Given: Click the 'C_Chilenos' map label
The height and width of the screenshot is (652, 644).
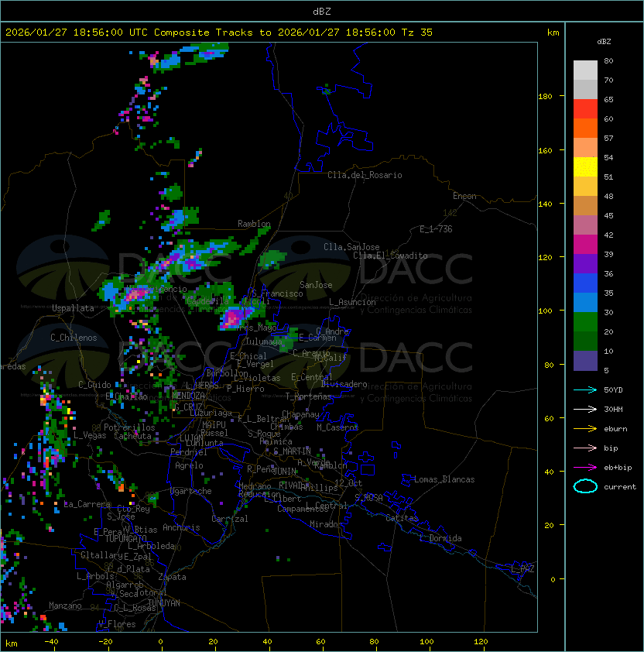Looking at the screenshot, I should [x=74, y=337].
